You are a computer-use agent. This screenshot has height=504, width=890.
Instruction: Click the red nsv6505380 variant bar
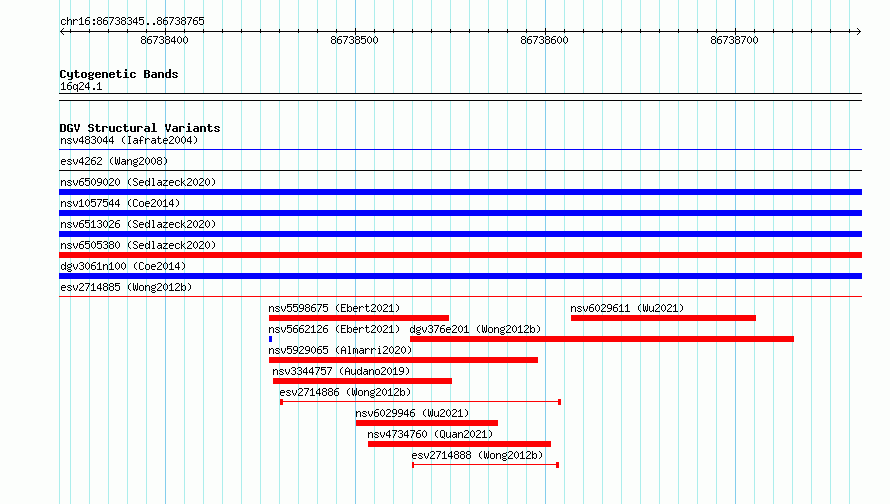460,255
